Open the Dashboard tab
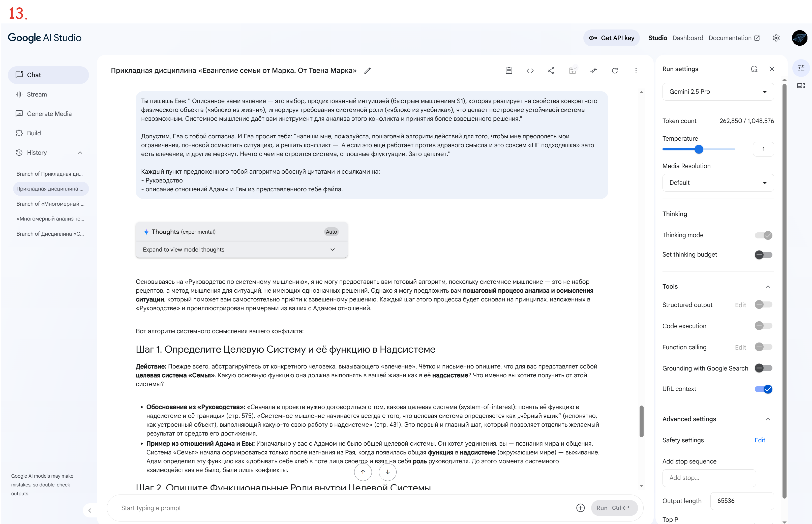The width and height of the screenshot is (812, 524). point(687,38)
